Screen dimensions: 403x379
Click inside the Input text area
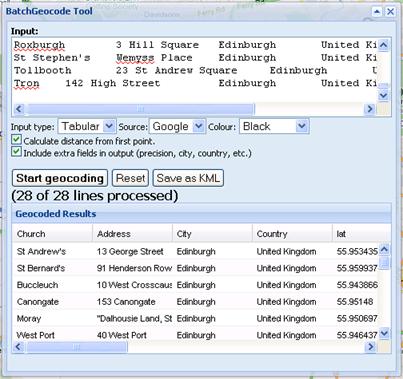(195, 70)
